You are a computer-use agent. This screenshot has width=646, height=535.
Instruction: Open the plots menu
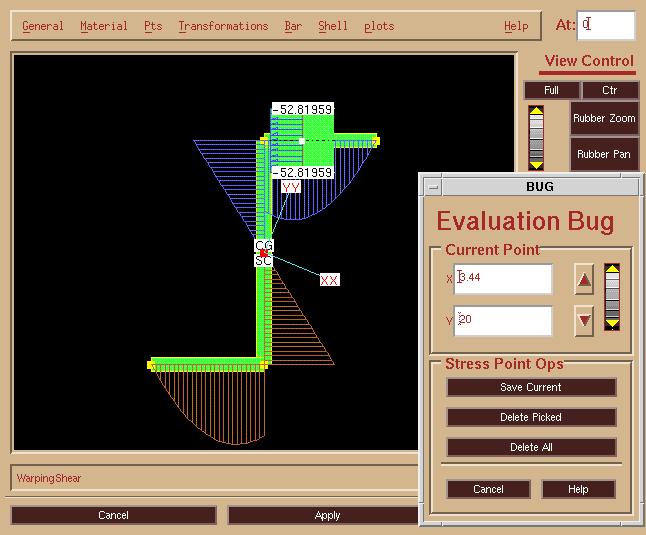379,26
